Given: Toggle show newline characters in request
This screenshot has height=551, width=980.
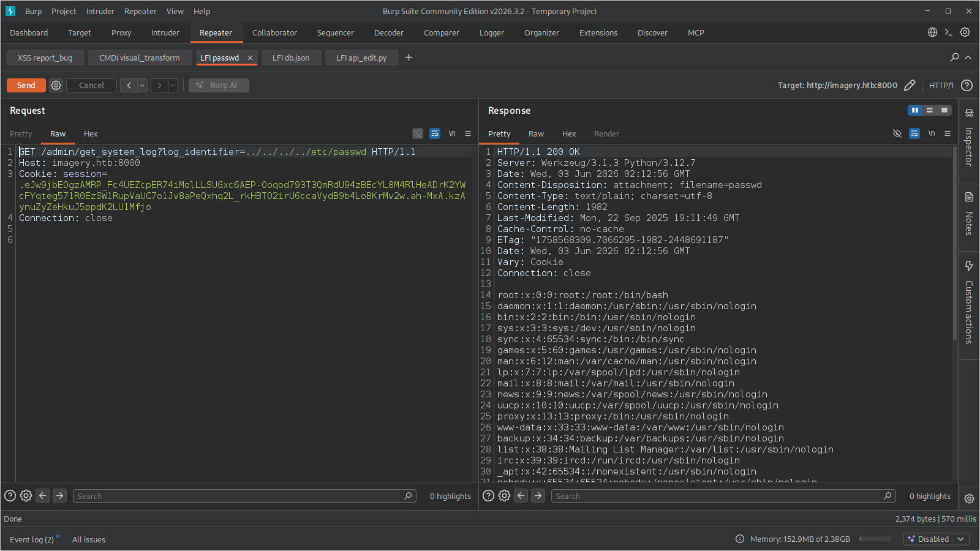Looking at the screenshot, I should tap(452, 133).
